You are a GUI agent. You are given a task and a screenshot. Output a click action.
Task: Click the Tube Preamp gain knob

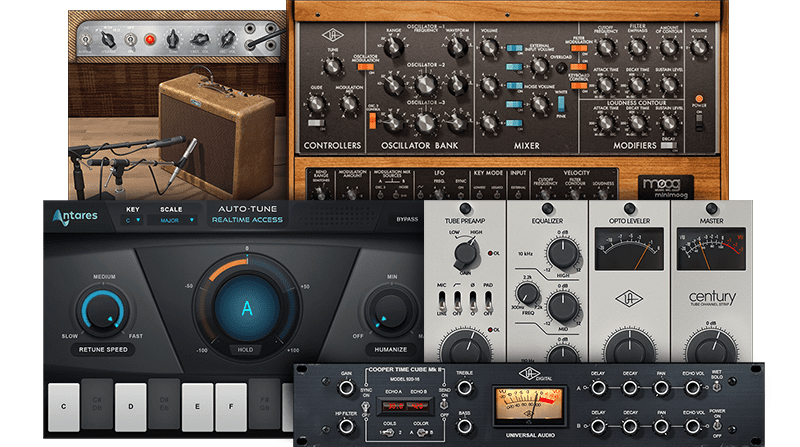click(x=466, y=254)
